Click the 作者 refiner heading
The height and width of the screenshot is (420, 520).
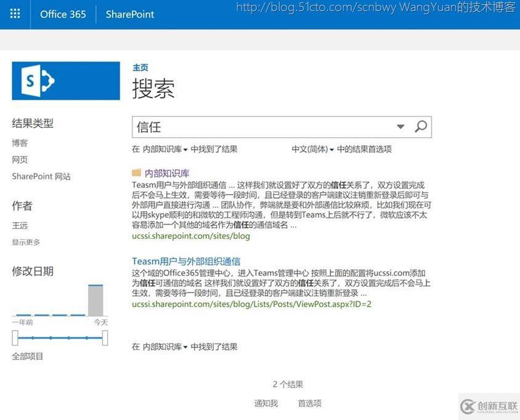point(22,206)
